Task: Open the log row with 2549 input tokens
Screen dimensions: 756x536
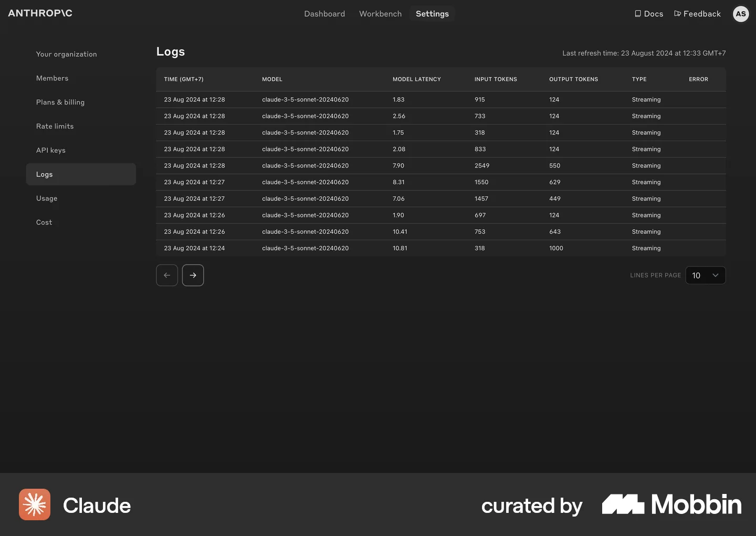Action: pyautogui.click(x=441, y=166)
